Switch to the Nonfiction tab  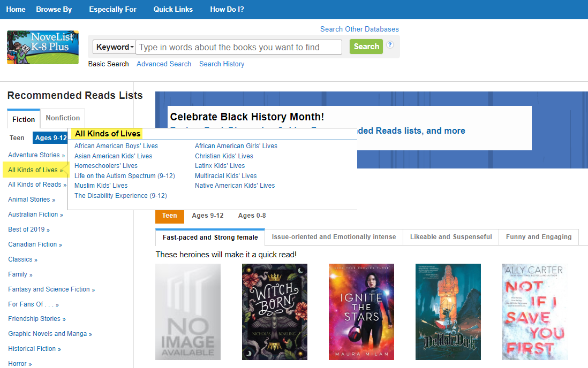coord(63,118)
